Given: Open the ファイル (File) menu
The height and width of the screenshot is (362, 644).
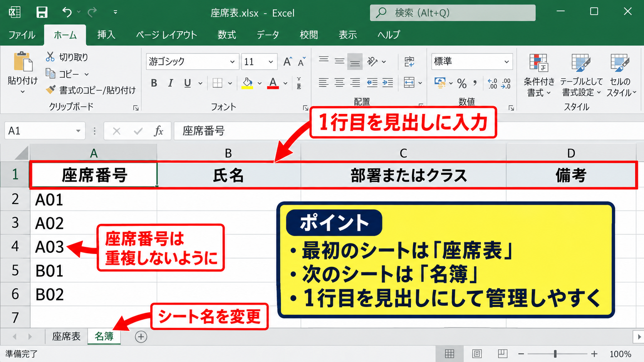Looking at the screenshot, I should (22, 35).
